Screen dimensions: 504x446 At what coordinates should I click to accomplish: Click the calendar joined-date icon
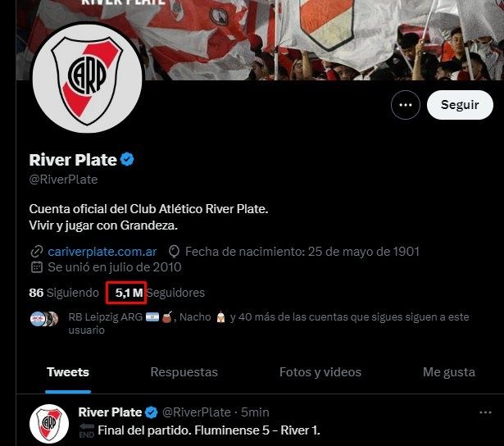pos(37,267)
